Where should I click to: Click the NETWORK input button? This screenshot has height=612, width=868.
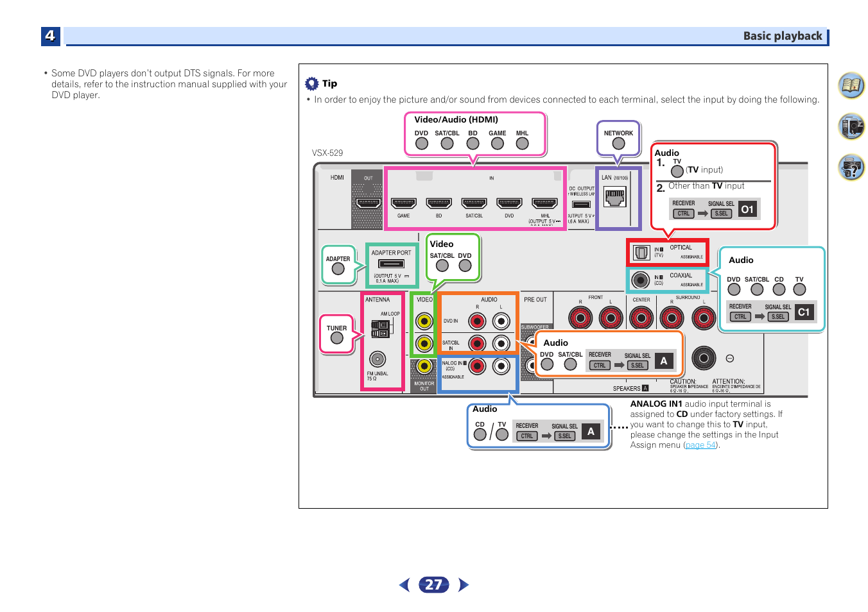(x=618, y=143)
